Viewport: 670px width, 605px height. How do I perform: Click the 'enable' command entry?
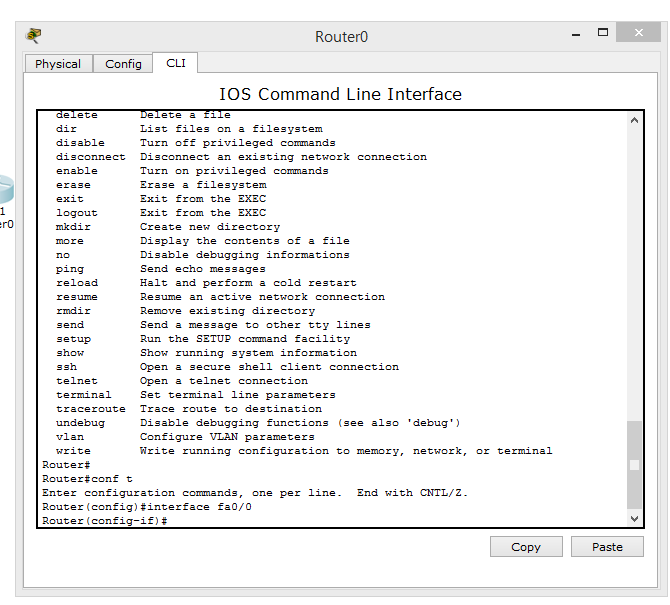[192, 171]
